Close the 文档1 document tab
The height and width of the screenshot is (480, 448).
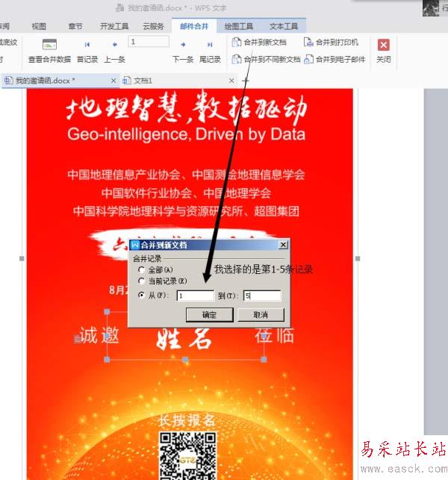(x=231, y=81)
